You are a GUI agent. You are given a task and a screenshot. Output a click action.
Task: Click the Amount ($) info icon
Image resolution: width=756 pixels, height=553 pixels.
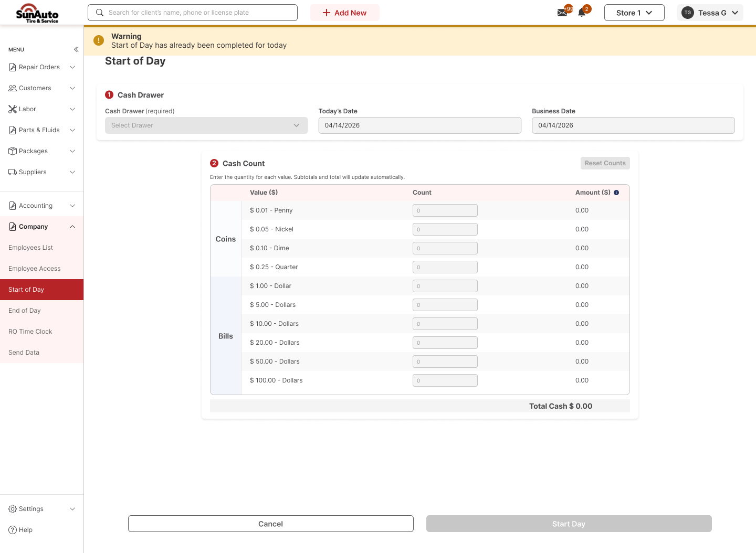616,193
